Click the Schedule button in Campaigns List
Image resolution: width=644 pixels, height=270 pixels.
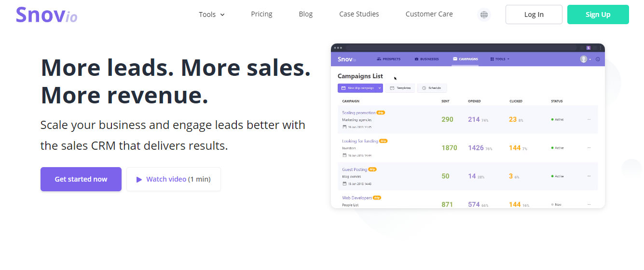tap(432, 88)
